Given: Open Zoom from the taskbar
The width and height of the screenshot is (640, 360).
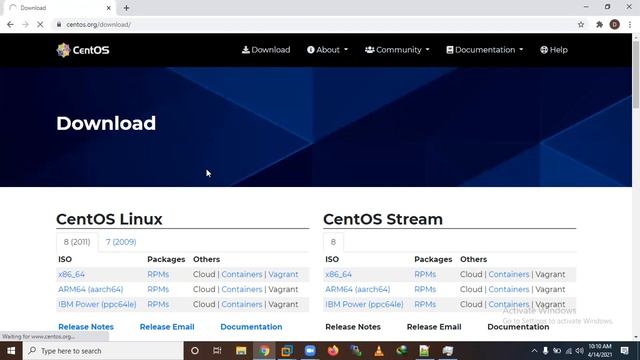Looking at the screenshot, I should 310,351.
